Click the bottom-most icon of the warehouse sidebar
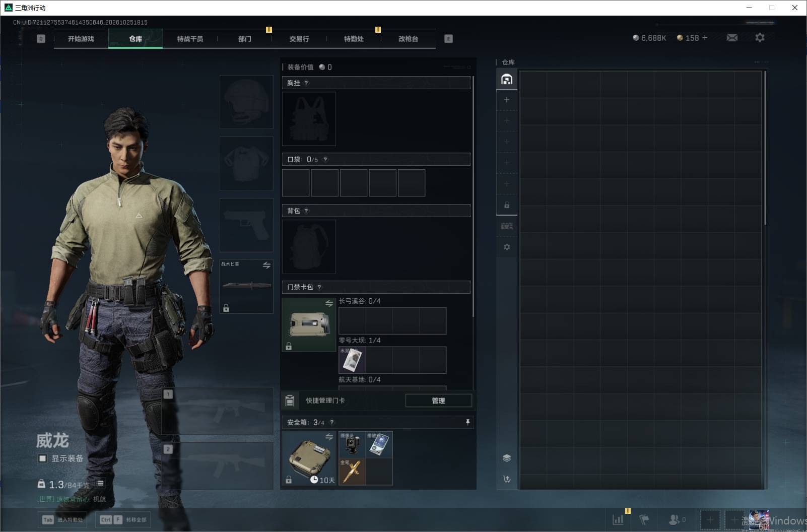Screen dimensions: 807x532 pos(507,479)
